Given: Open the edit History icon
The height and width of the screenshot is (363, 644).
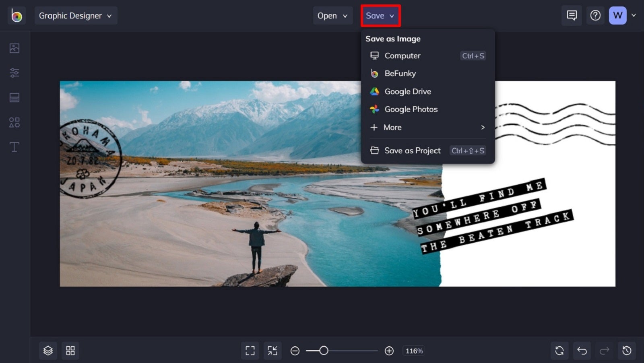Looking at the screenshot, I should (x=627, y=351).
